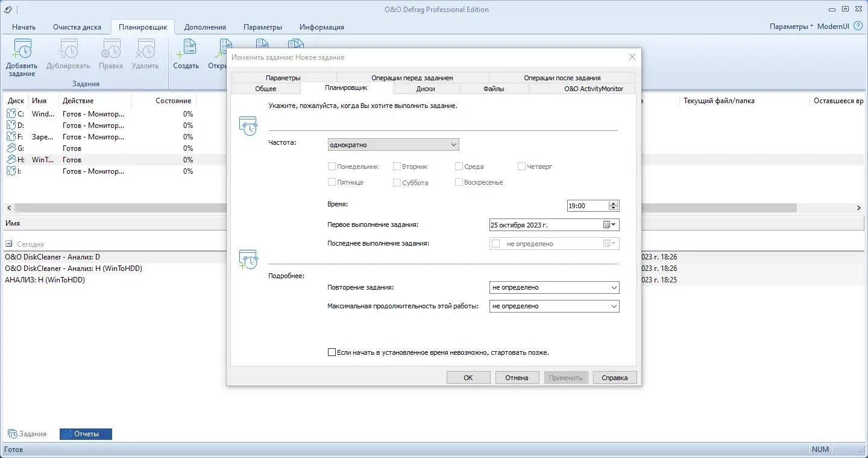The image size is (868, 458).
Task: Check the Суббота checkbox
Action: coord(397,182)
